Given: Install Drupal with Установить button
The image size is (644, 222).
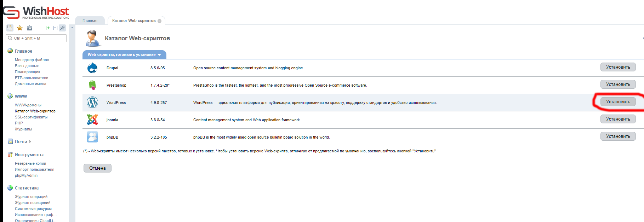Looking at the screenshot, I should click(x=618, y=67).
